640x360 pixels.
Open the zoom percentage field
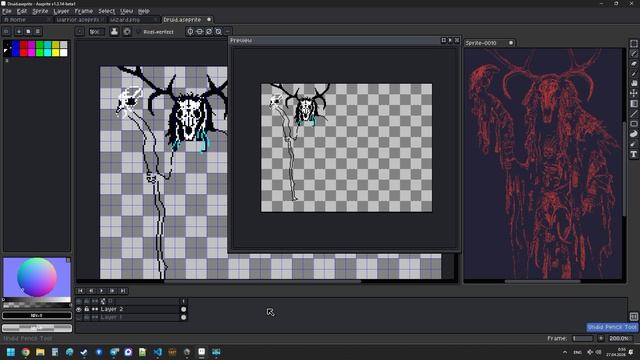point(620,338)
